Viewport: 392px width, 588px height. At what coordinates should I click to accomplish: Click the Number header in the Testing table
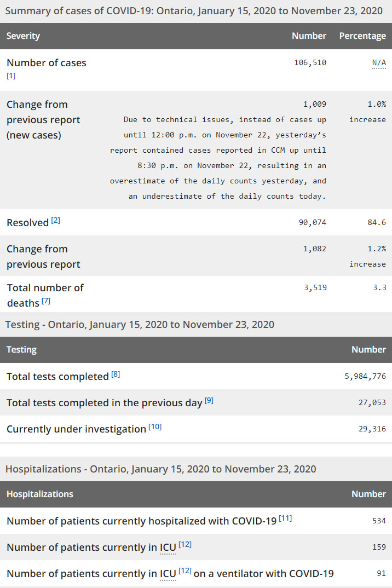pos(368,349)
